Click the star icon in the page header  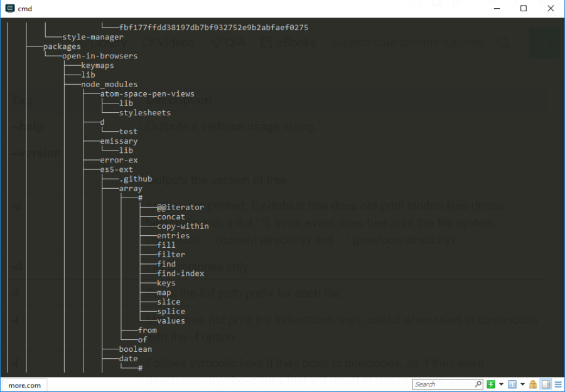[456, 3]
